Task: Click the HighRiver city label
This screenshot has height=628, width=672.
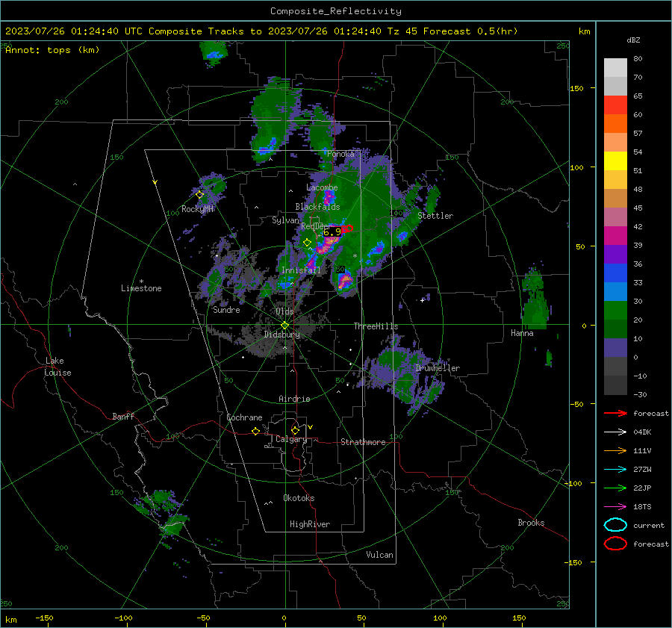Action: coord(310,524)
